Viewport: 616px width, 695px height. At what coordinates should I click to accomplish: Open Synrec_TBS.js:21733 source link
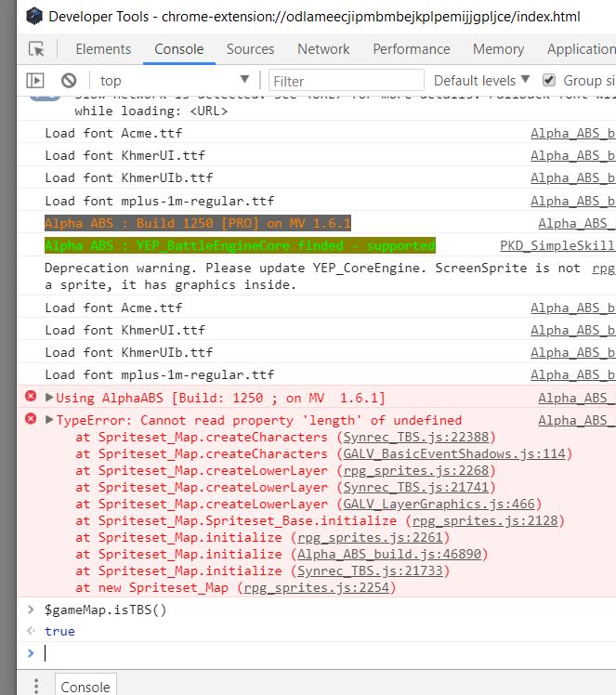[371, 571]
